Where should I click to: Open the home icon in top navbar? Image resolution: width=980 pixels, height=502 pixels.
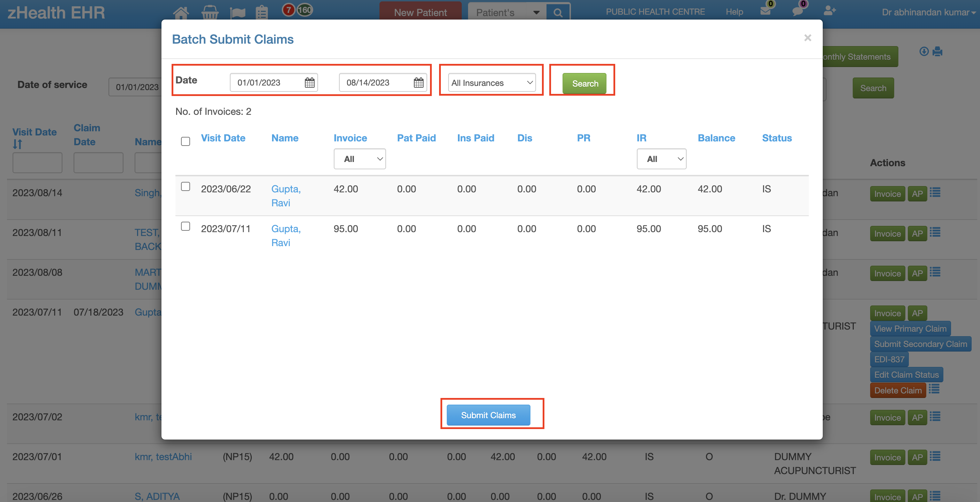181,13
